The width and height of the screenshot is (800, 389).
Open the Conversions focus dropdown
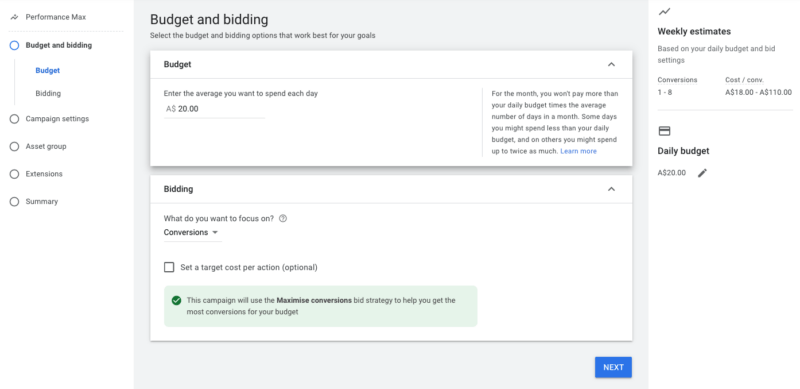coord(192,233)
